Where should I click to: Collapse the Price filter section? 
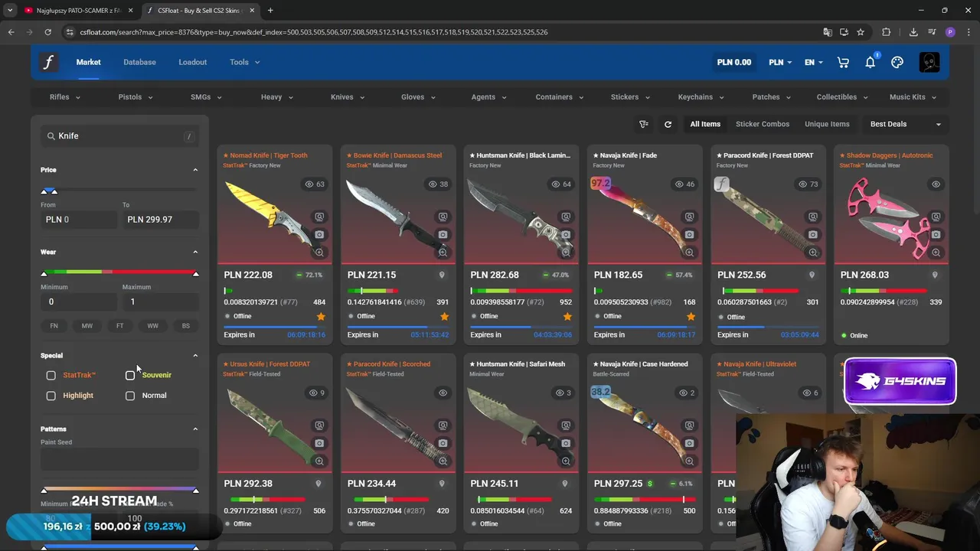click(195, 170)
